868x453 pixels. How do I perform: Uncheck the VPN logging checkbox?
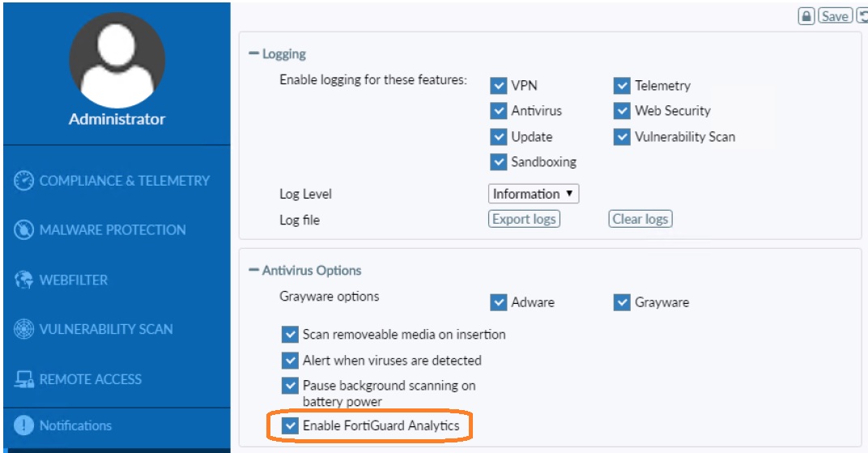coord(499,86)
